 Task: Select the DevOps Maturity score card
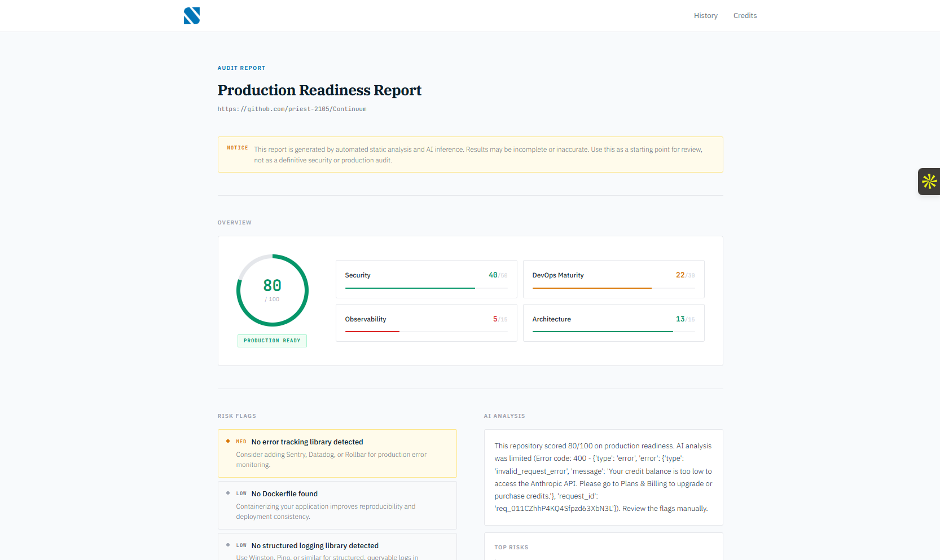click(613, 279)
